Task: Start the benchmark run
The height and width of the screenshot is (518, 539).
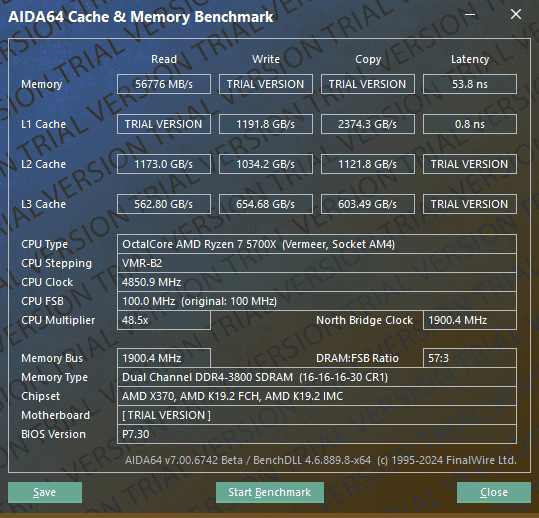Action: [x=270, y=492]
